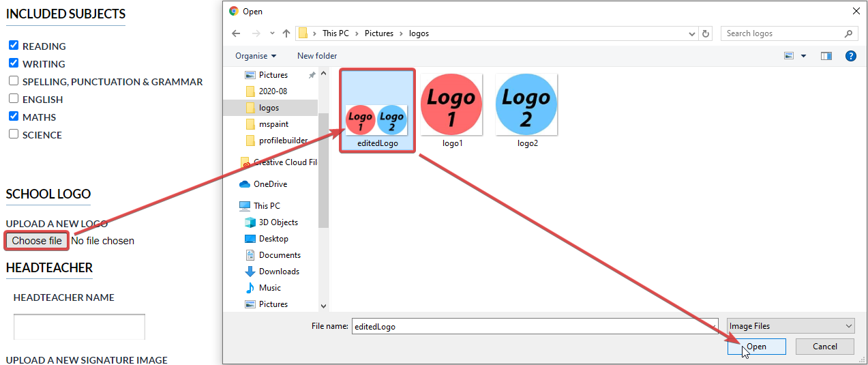Tick the SCIENCE subject checkbox
This screenshot has width=868, height=365.
point(14,134)
